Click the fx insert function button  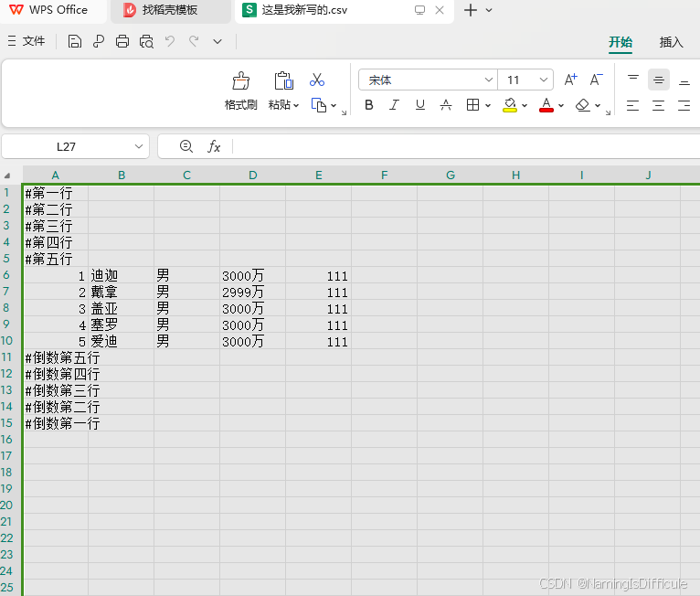coord(214,146)
